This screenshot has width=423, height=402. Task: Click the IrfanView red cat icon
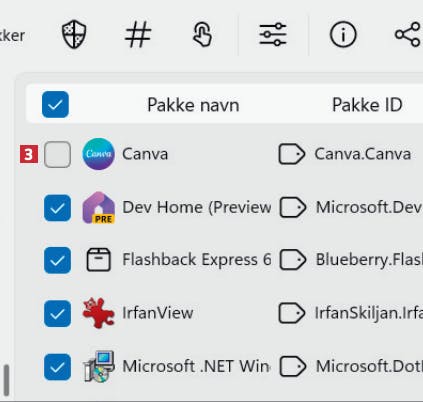[x=98, y=313]
